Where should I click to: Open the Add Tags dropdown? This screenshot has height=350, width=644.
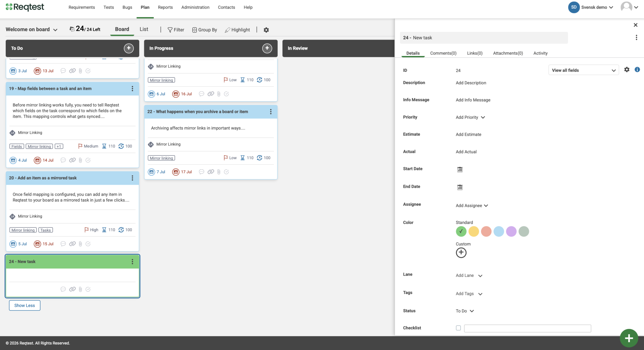tap(469, 294)
